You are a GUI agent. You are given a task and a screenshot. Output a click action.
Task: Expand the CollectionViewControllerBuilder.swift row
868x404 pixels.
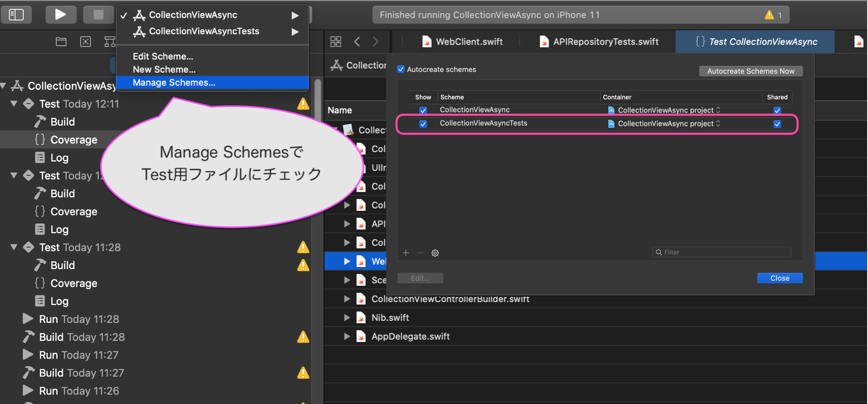(x=347, y=299)
